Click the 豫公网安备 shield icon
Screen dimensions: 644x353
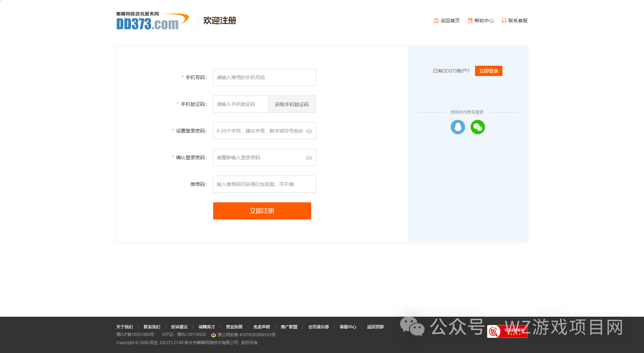213,335
